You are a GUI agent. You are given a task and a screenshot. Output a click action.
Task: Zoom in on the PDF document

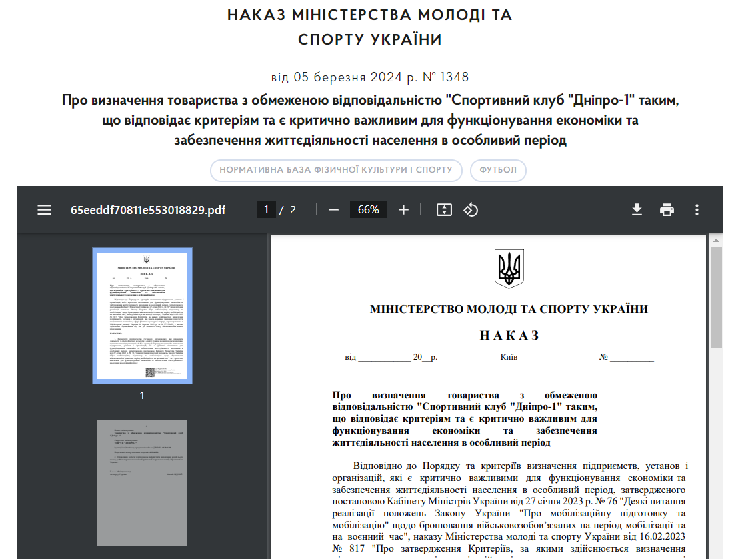tap(403, 209)
